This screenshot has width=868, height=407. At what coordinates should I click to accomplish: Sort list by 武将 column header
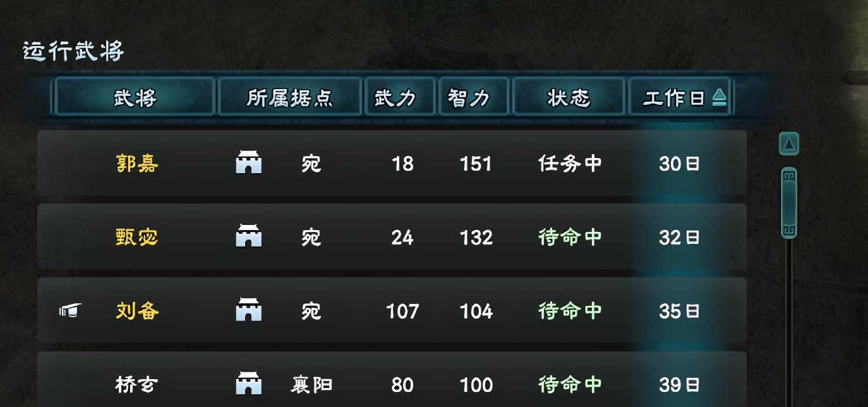[x=135, y=97]
